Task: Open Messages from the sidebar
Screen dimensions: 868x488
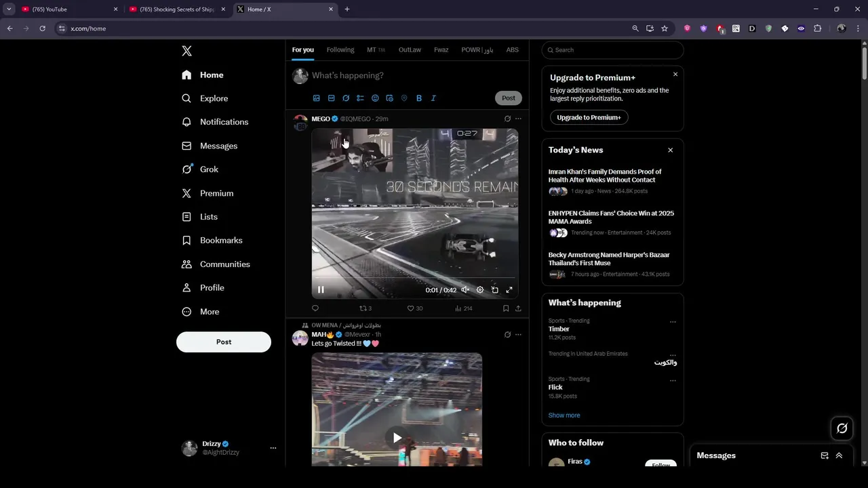Action: pyautogui.click(x=210, y=146)
